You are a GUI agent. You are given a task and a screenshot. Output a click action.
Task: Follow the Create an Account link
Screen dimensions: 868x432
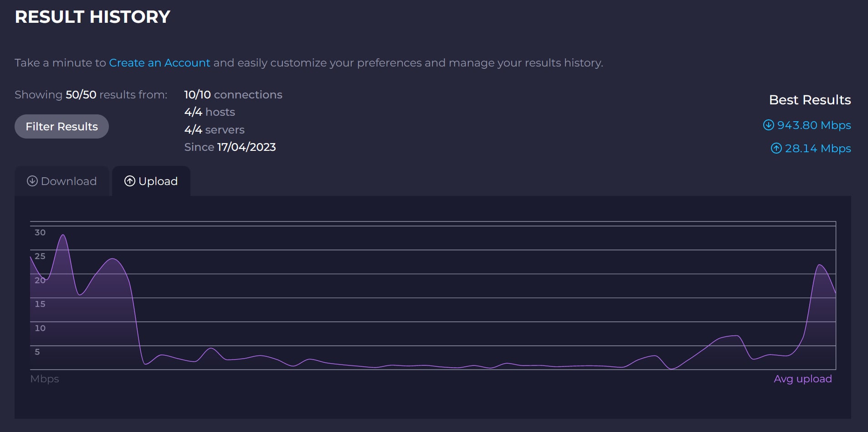click(159, 63)
